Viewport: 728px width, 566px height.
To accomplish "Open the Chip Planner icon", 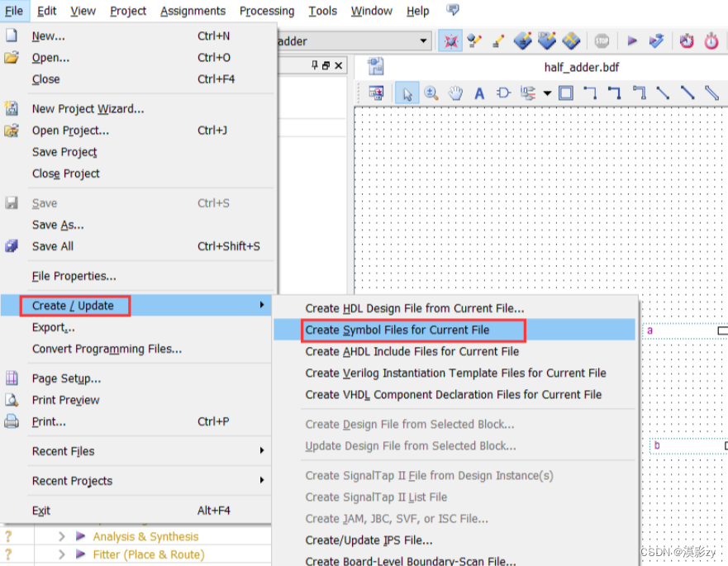I will (x=547, y=40).
